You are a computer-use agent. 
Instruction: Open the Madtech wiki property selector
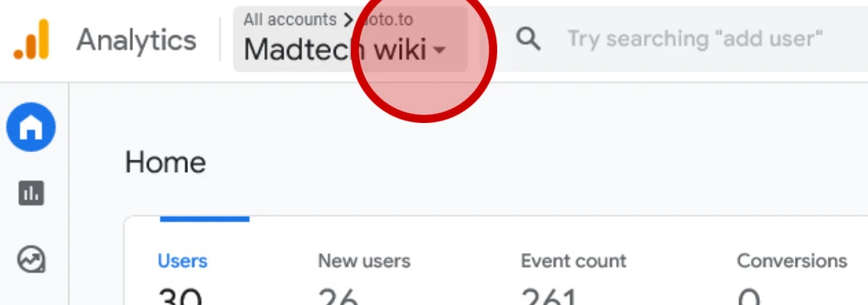(350, 39)
